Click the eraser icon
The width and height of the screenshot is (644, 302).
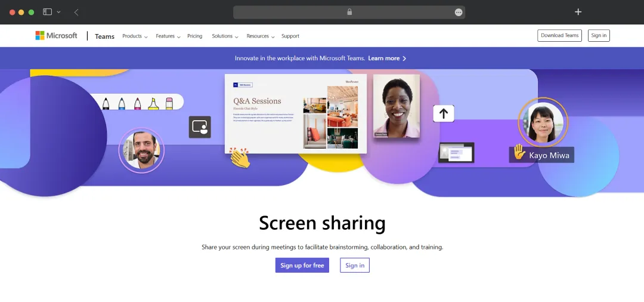tap(169, 103)
